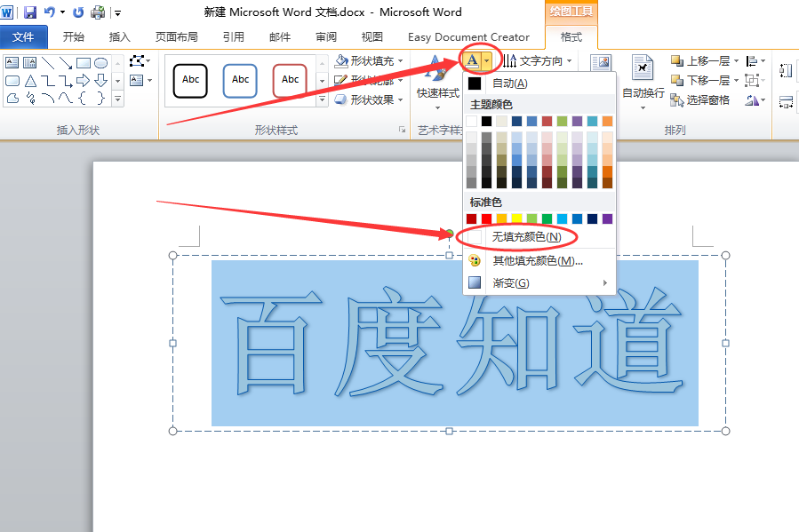Select the oval shape in shapes gallery
799x532 pixels.
[x=101, y=63]
